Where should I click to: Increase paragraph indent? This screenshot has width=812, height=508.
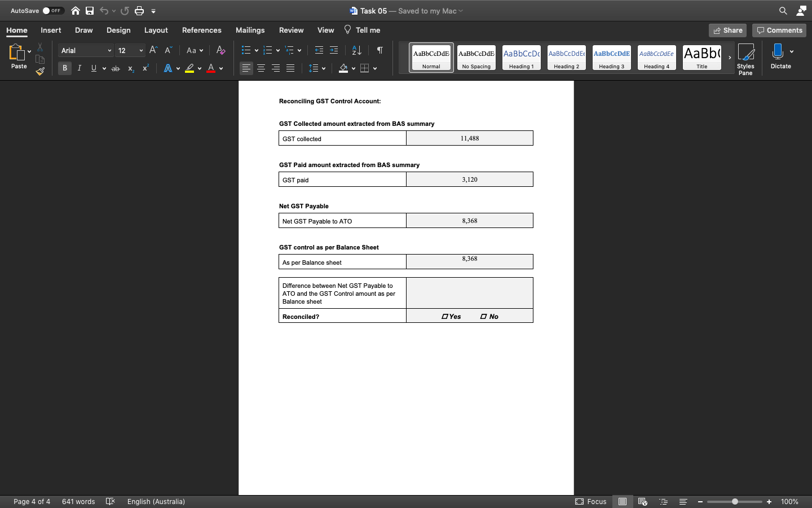coord(334,50)
